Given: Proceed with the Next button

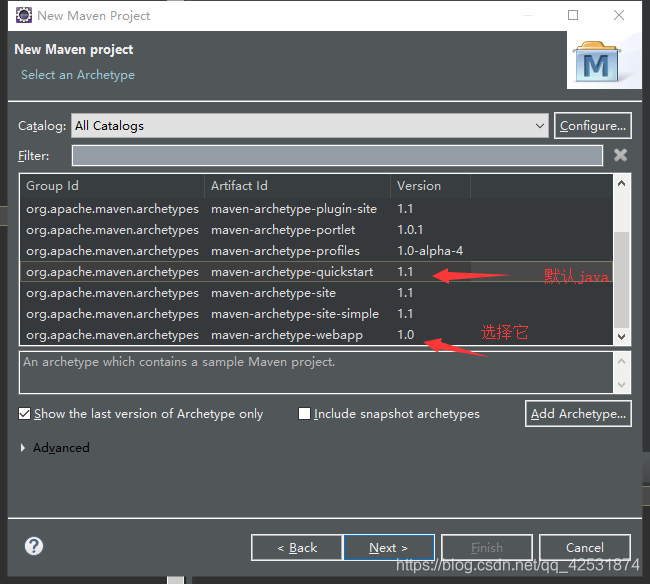Looking at the screenshot, I should click(x=389, y=548).
